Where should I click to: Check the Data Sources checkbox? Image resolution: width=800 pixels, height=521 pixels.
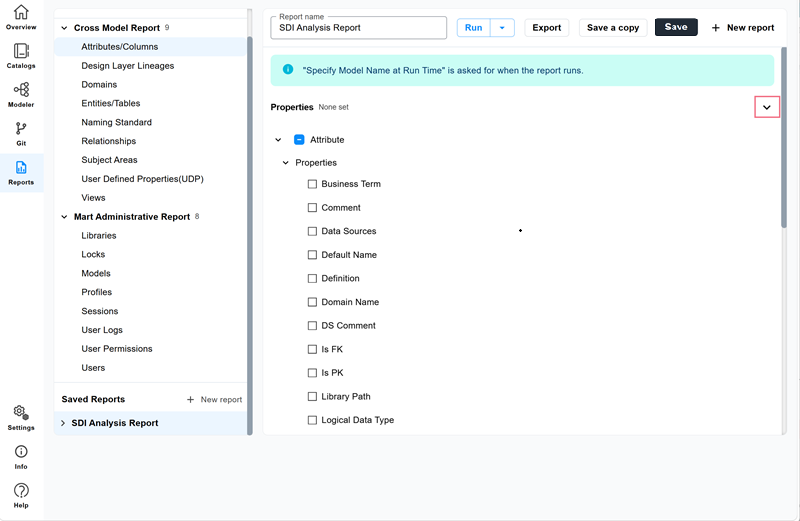coord(312,231)
